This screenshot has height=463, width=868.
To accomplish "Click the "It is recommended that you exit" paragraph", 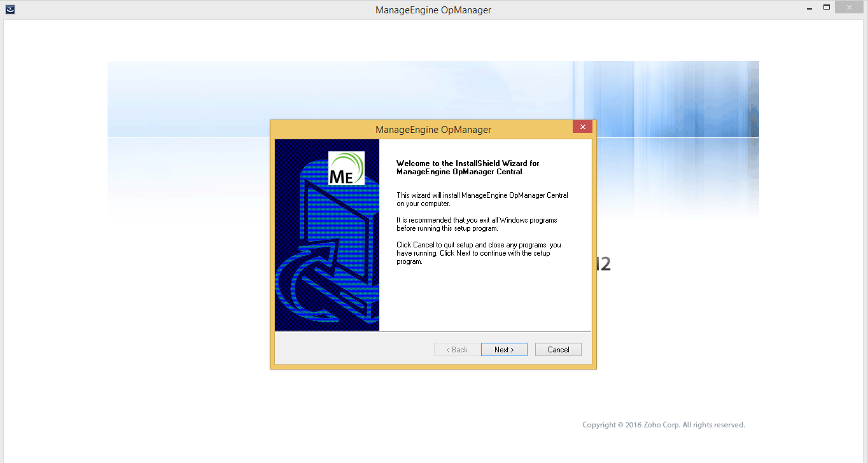I will click(477, 224).
